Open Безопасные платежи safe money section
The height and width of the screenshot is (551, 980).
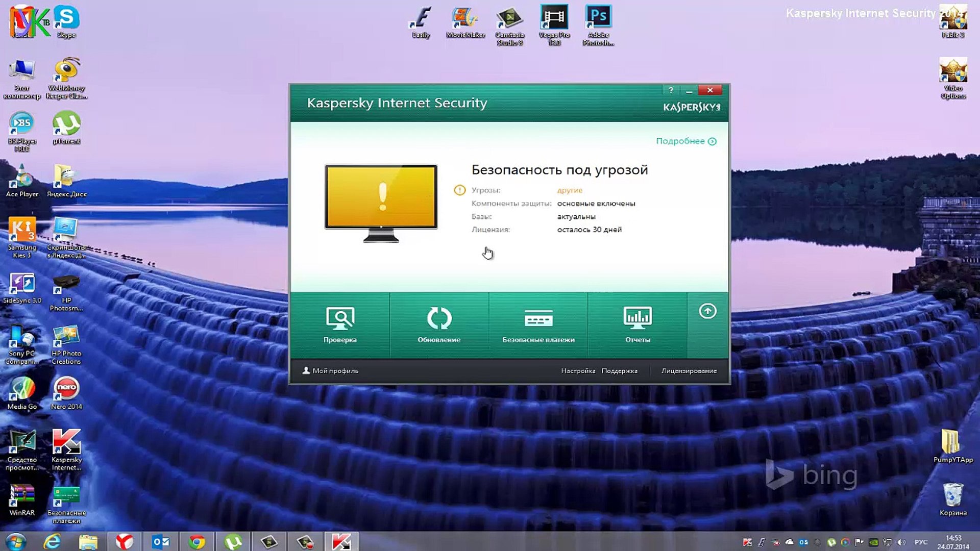click(x=538, y=325)
